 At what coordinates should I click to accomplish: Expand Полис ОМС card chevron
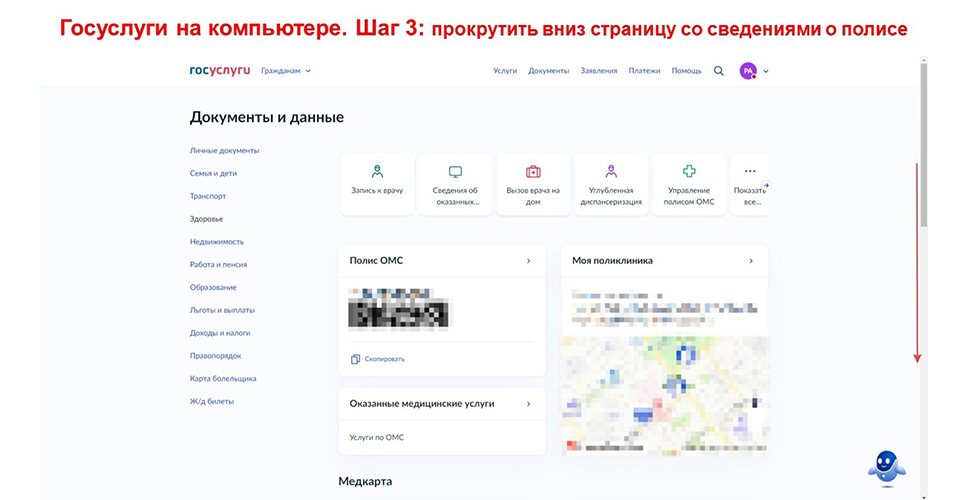coord(528,261)
